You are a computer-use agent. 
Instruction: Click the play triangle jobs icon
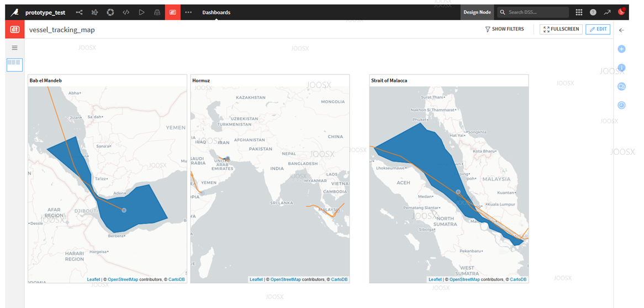pos(142,12)
